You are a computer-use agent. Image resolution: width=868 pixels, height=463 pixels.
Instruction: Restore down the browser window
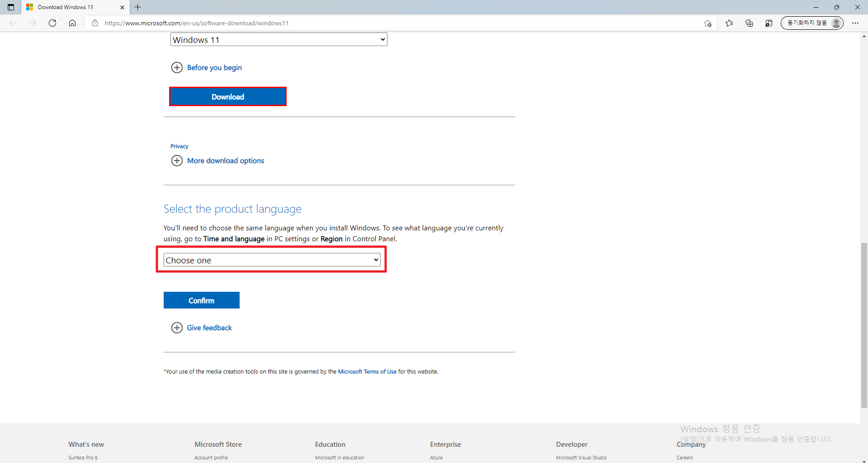pos(837,7)
